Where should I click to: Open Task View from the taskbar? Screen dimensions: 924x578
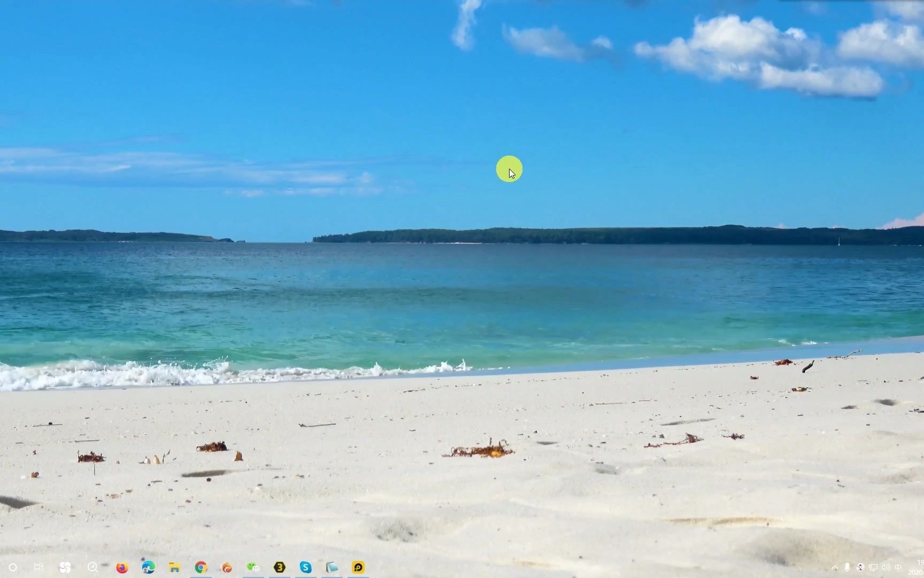click(x=38, y=567)
